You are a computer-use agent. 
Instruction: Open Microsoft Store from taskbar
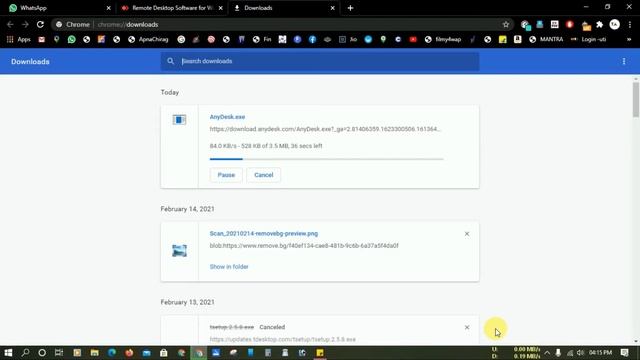click(164, 353)
